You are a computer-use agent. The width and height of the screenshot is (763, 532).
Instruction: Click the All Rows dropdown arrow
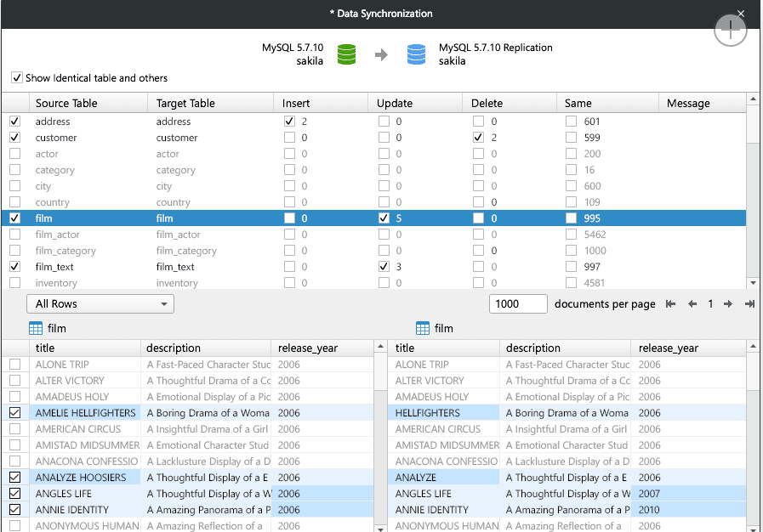166,303
